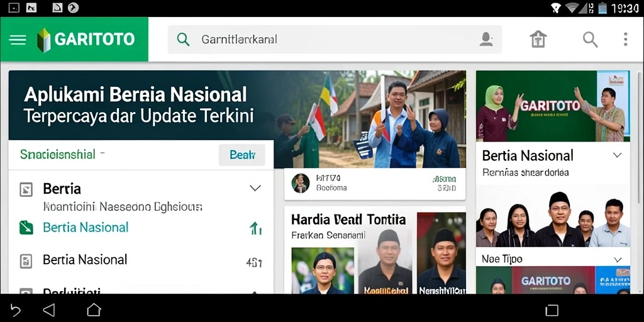Screen dimensions: 644x322
Task: Click the right panel Bertia Nasional title
Action: click(528, 156)
